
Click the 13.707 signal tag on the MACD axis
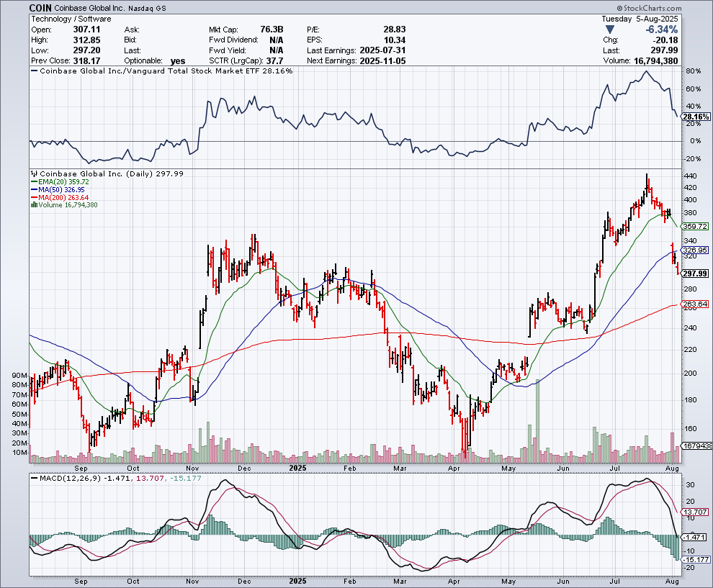click(695, 512)
